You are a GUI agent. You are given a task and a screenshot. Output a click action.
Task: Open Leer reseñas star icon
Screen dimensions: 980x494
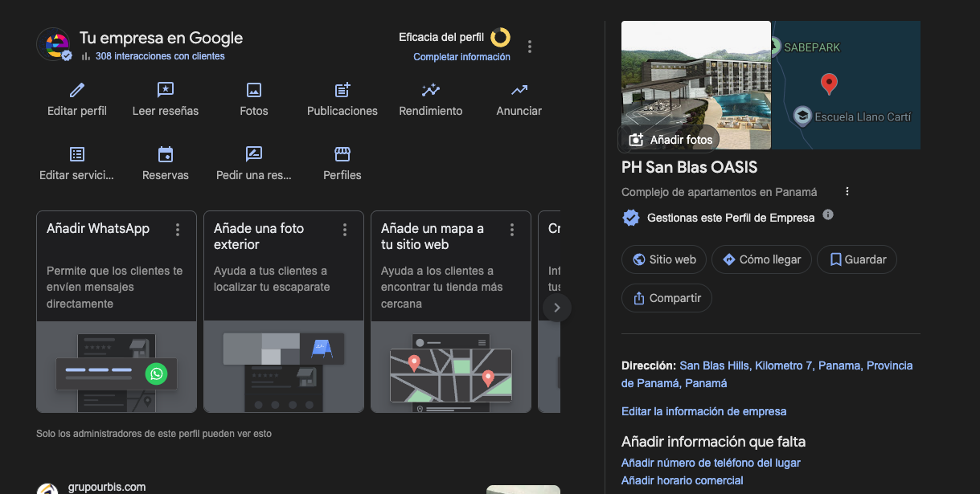pos(166,90)
